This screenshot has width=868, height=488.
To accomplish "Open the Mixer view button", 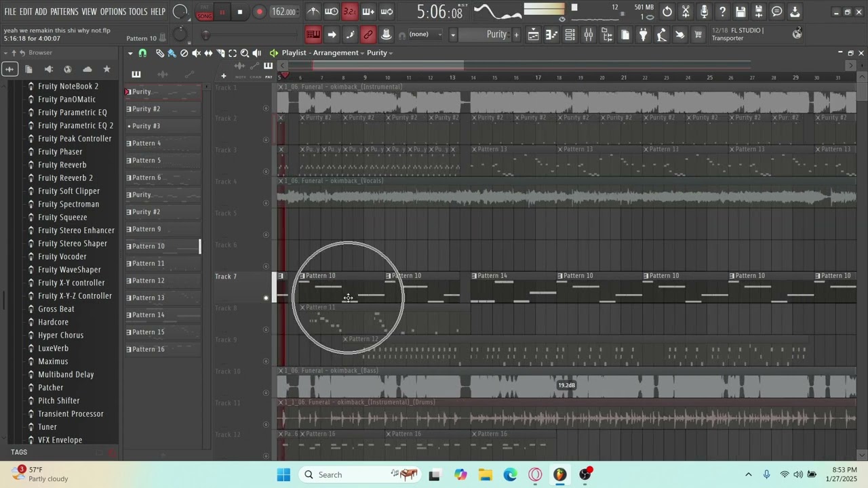I will click(589, 35).
